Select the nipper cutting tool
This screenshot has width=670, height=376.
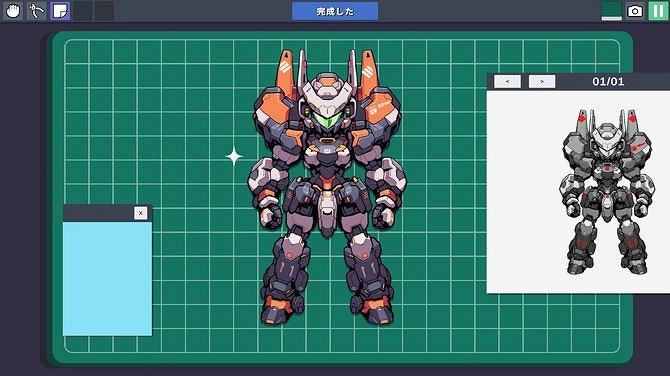point(37,11)
